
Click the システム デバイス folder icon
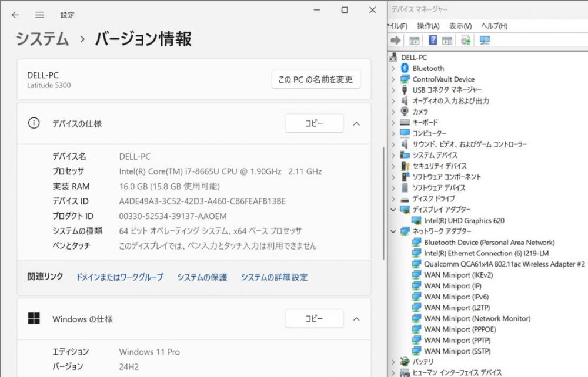405,154
